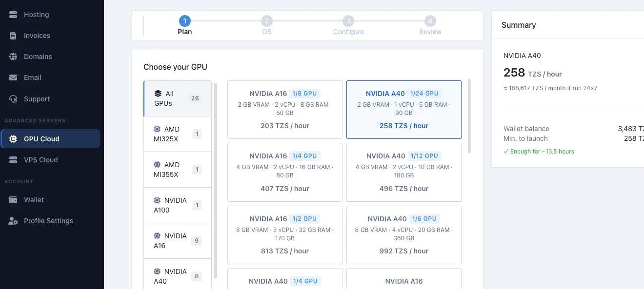The height and width of the screenshot is (289, 644).
Task: Filter by AMD MI355X
Action: (178, 170)
